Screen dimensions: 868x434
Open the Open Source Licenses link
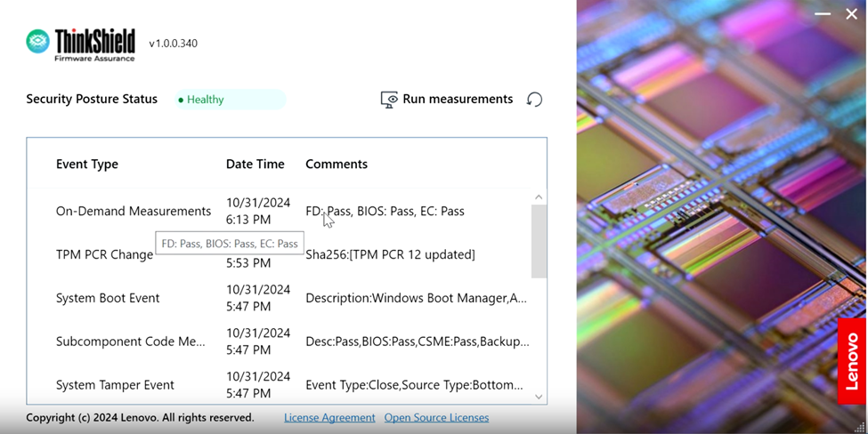coord(436,417)
